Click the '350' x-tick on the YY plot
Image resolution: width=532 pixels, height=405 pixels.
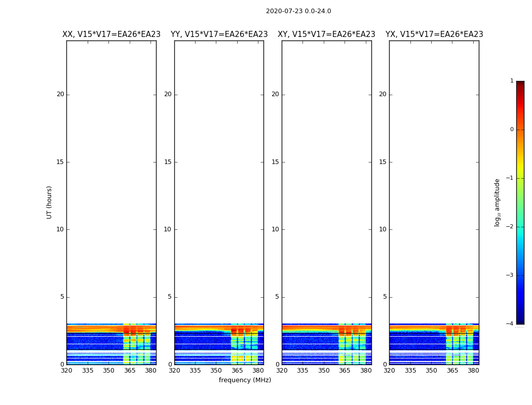[216, 371]
